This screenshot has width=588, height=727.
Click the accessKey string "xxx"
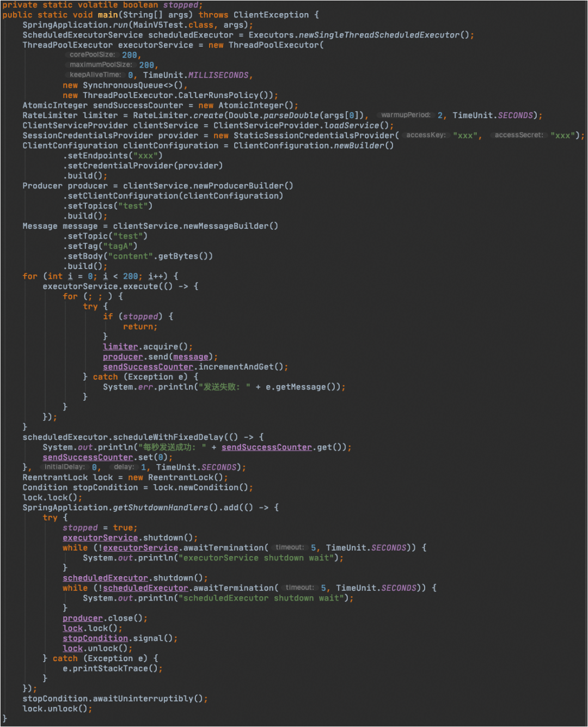tap(465, 136)
